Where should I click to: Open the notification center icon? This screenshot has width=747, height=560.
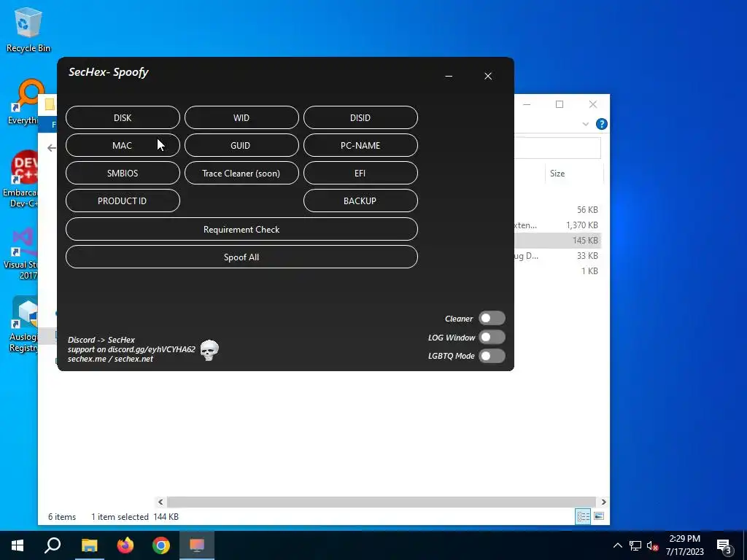click(x=724, y=546)
